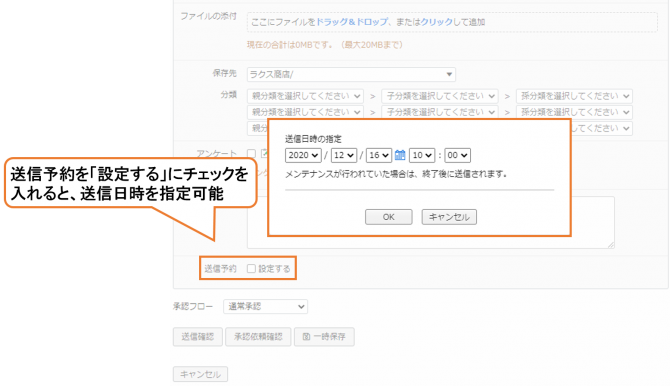Expand the 承認フロー 通常承認 dropdown
This screenshot has height=386, width=670.
pyautogui.click(x=265, y=306)
